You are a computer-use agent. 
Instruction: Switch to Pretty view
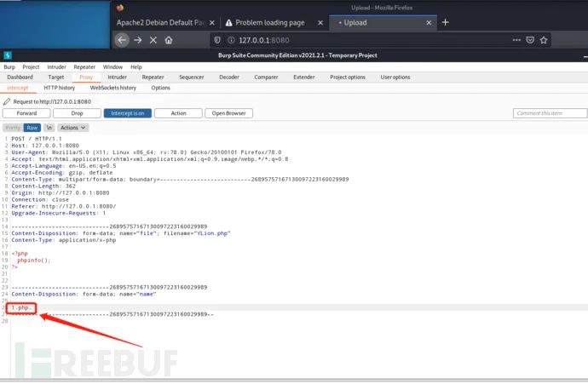(13, 128)
